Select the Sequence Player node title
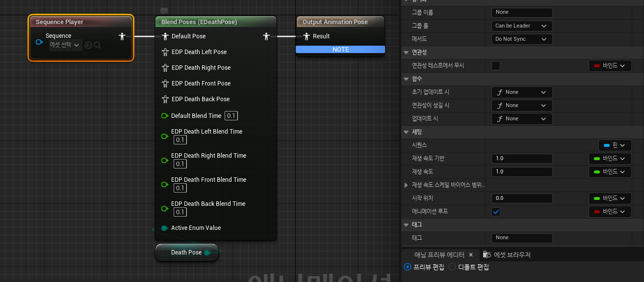This screenshot has height=282, width=644. (x=59, y=22)
